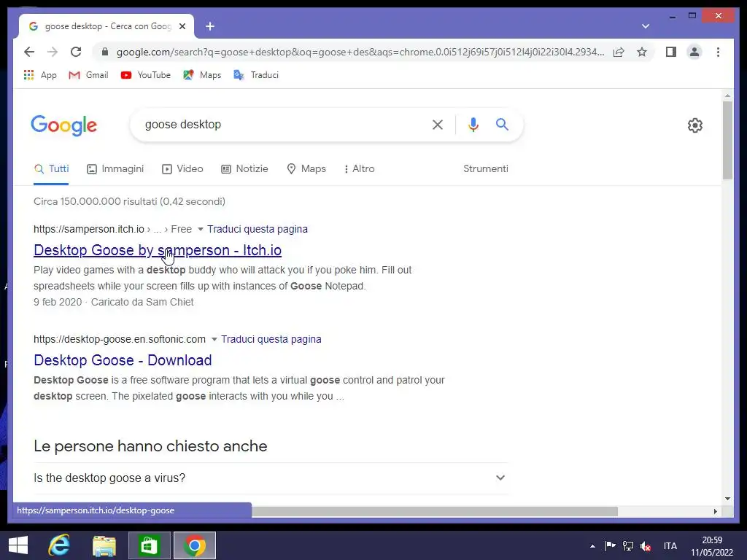The image size is (747, 560).
Task: Open the Windows Start menu
Action: tap(18, 545)
